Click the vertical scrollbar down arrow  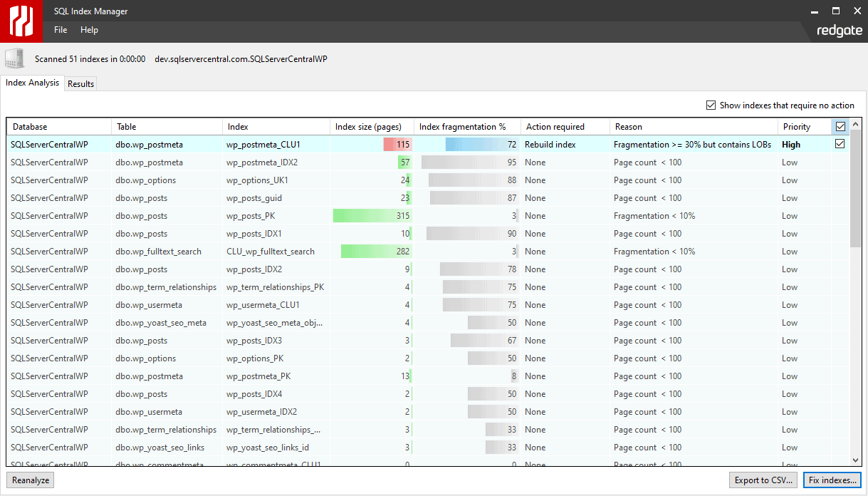pos(855,460)
